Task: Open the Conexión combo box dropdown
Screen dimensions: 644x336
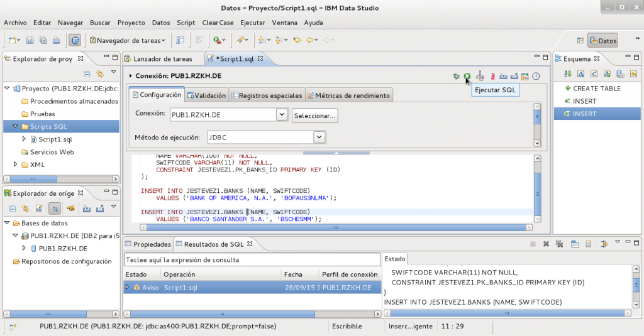Action: click(282, 114)
